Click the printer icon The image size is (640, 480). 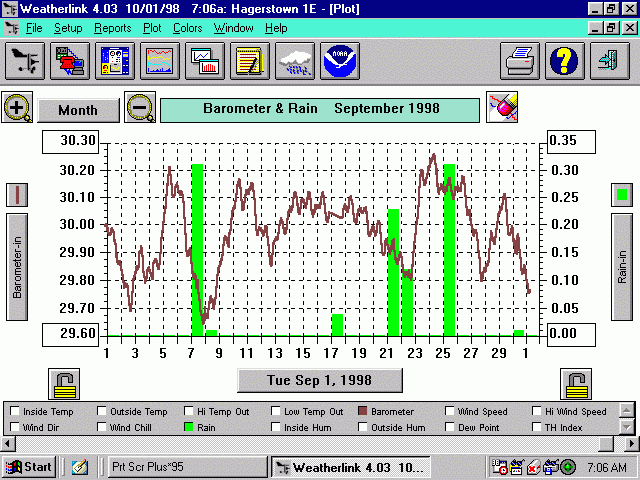520,61
